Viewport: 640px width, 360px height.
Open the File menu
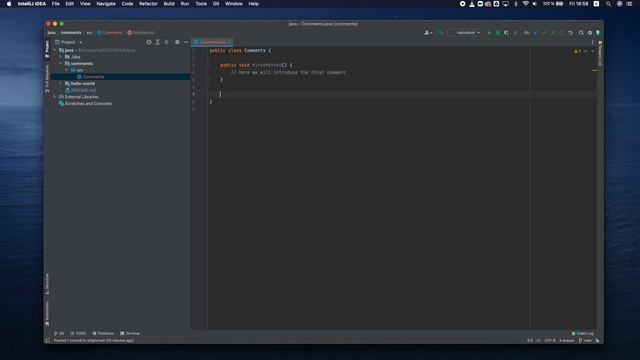(56, 4)
